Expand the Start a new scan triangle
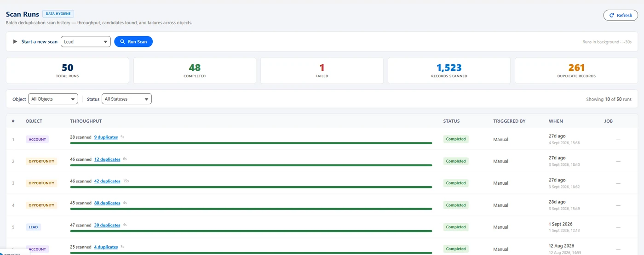 15,42
